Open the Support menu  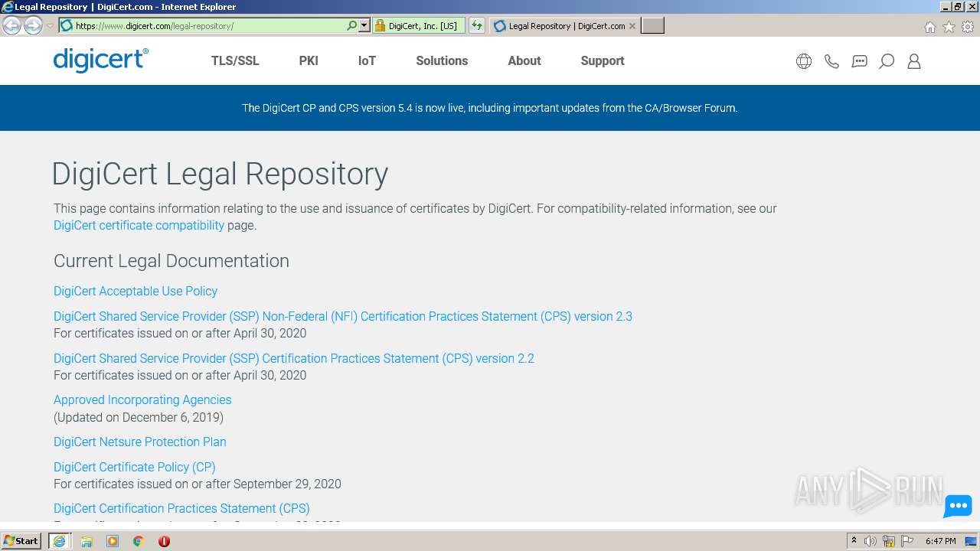(x=603, y=60)
